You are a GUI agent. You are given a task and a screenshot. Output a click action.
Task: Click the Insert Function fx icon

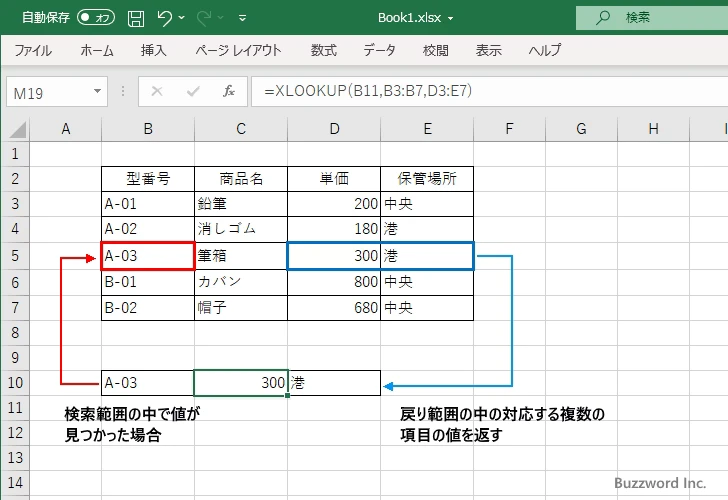coord(229,91)
